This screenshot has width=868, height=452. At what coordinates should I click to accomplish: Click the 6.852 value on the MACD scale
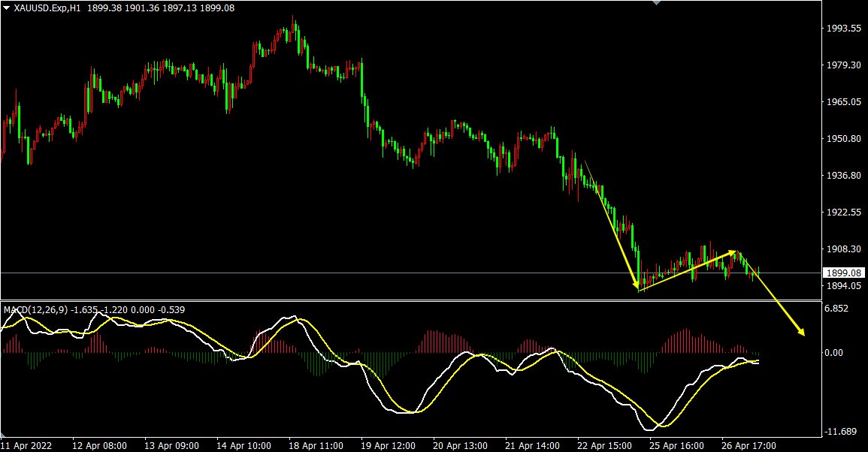click(836, 309)
